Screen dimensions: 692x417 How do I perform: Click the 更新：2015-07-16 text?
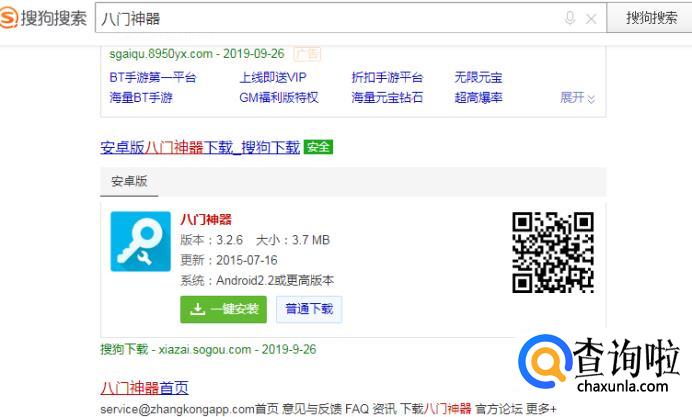[x=229, y=260]
